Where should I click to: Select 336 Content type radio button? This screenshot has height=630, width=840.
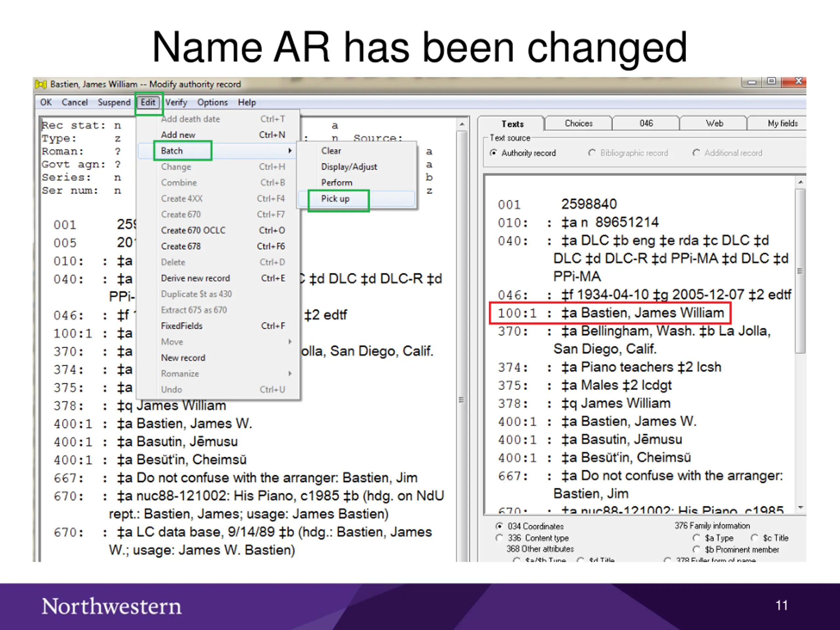499,538
